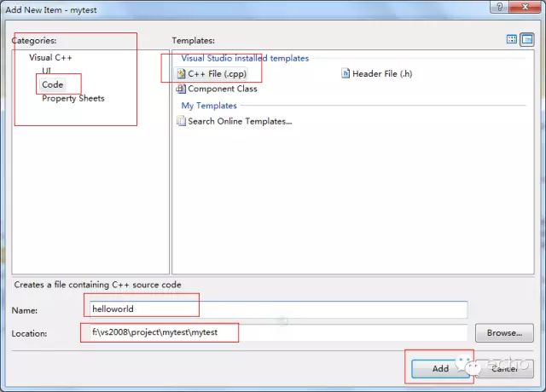Click the Header File (.h) icon
This screenshot has height=392, width=546.
click(x=346, y=73)
